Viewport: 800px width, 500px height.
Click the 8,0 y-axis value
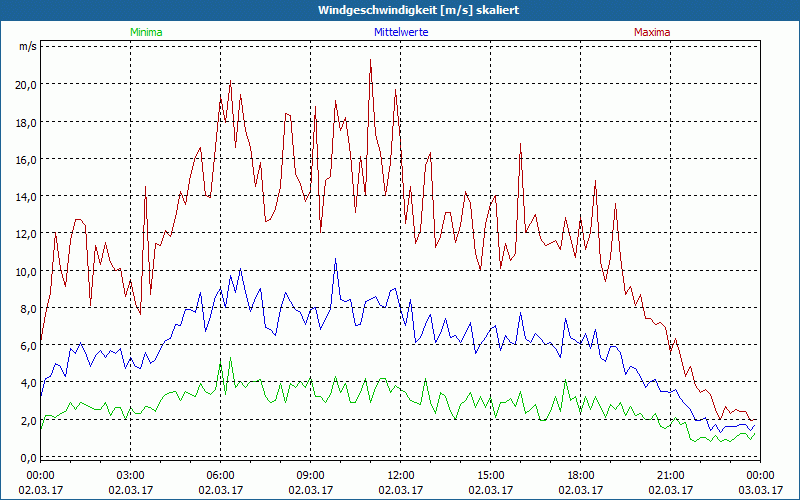pyautogui.click(x=28, y=309)
